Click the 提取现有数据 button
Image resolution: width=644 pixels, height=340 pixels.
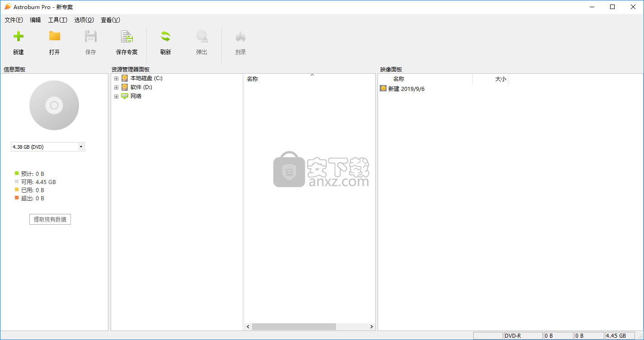tap(50, 219)
